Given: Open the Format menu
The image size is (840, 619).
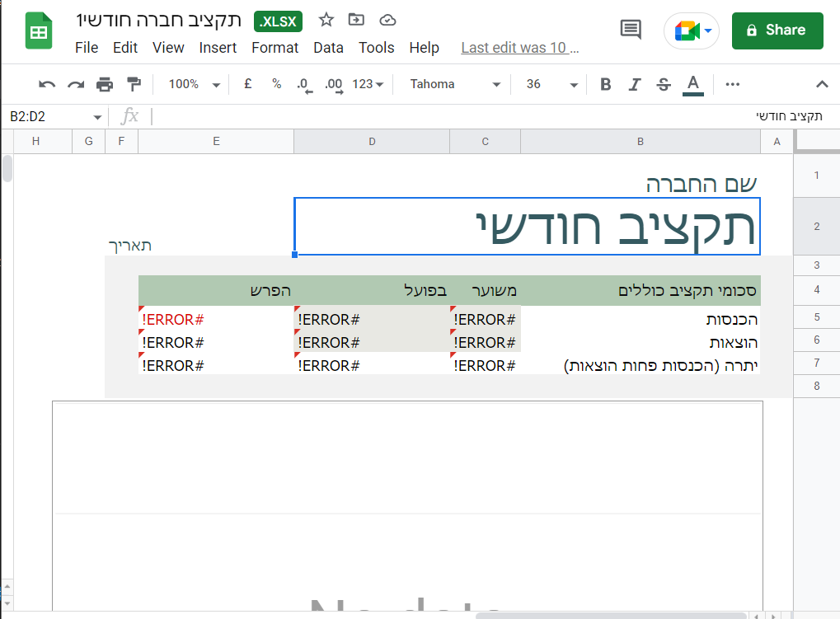Looking at the screenshot, I should point(275,48).
